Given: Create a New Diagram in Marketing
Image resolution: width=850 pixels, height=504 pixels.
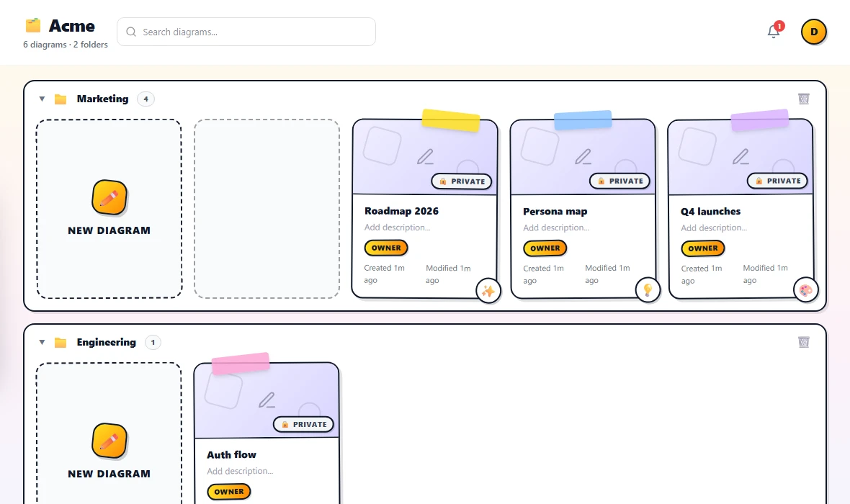Looking at the screenshot, I should coord(109,209).
